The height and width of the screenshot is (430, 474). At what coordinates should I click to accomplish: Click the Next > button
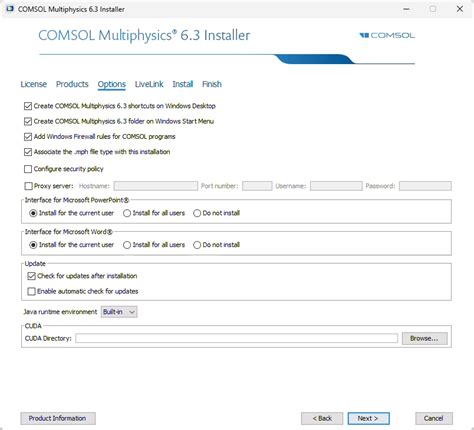(x=368, y=418)
